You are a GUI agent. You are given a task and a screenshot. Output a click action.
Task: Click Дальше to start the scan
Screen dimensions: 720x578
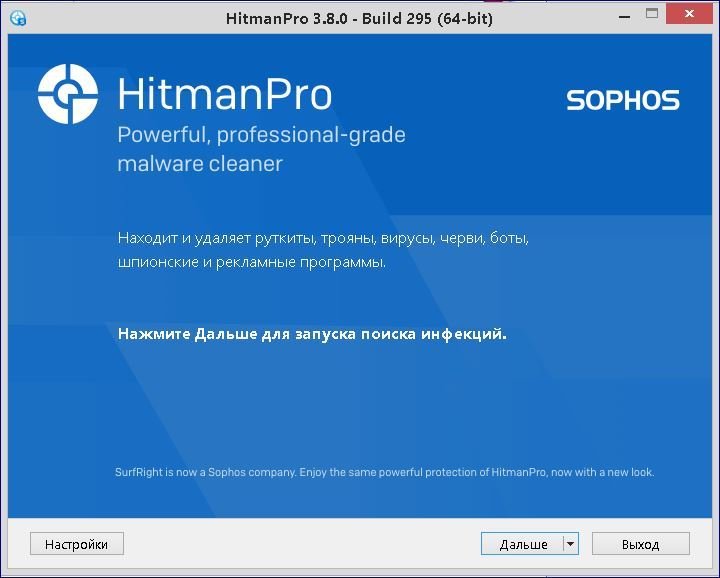coord(523,544)
